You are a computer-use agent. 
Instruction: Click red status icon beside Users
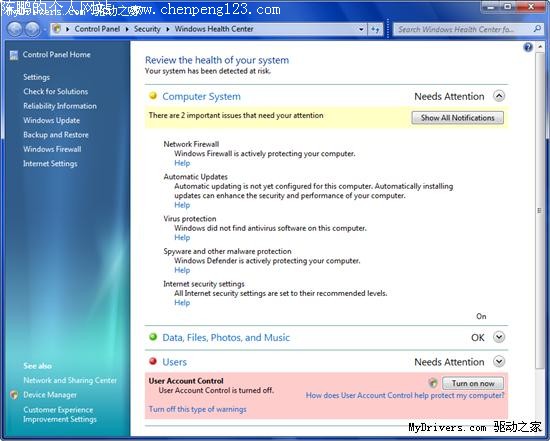tap(153, 361)
